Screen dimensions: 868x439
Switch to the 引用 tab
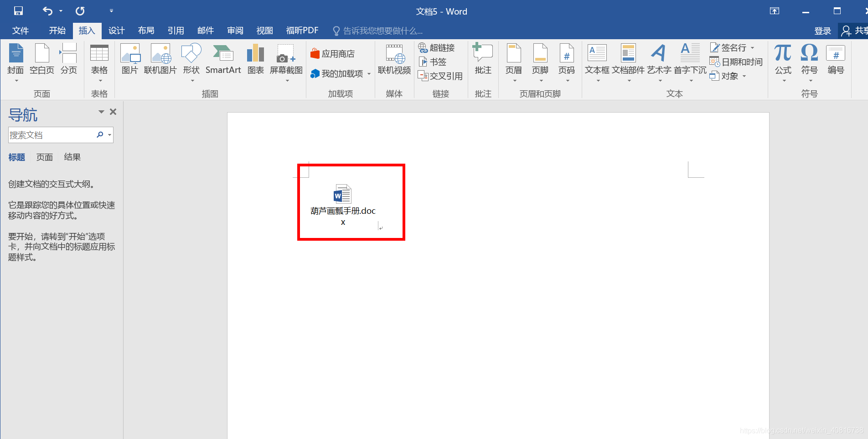pyautogui.click(x=176, y=31)
